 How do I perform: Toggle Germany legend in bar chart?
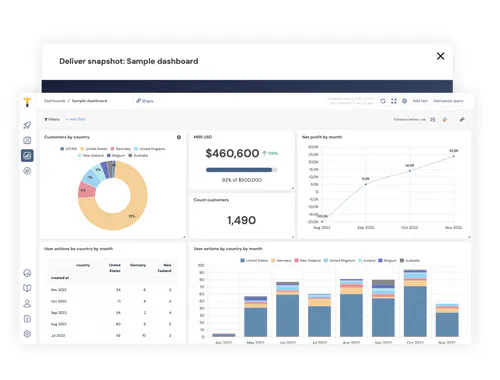(281, 260)
